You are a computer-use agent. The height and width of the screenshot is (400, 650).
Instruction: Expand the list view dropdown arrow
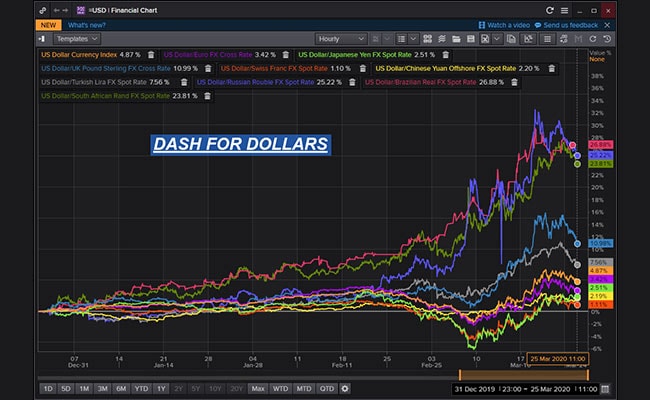(x=413, y=39)
